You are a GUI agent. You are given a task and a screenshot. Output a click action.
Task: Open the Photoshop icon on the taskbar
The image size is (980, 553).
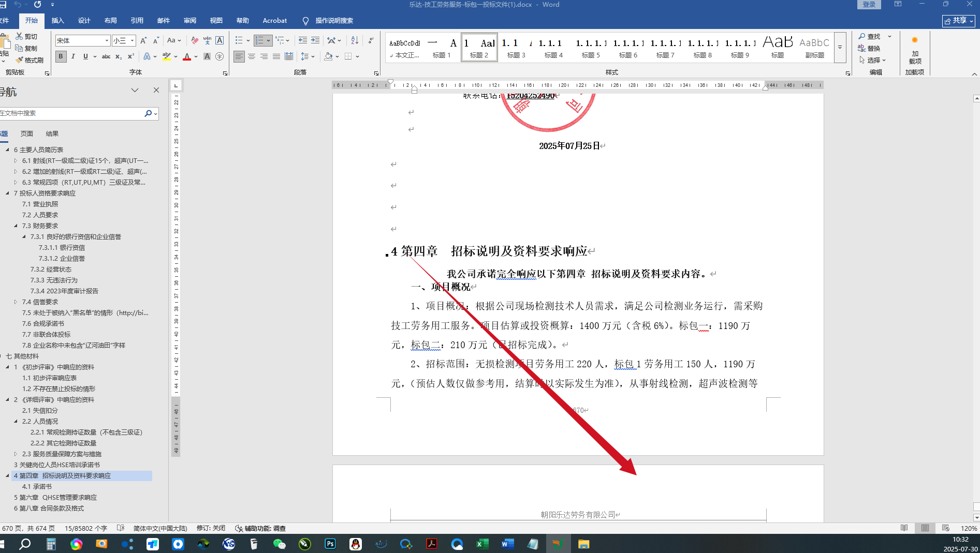330,544
